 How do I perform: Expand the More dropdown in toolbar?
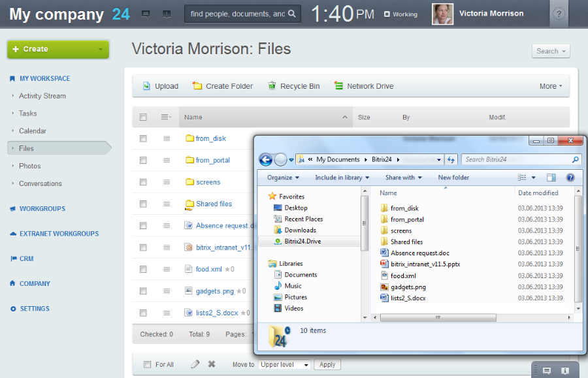(x=551, y=86)
